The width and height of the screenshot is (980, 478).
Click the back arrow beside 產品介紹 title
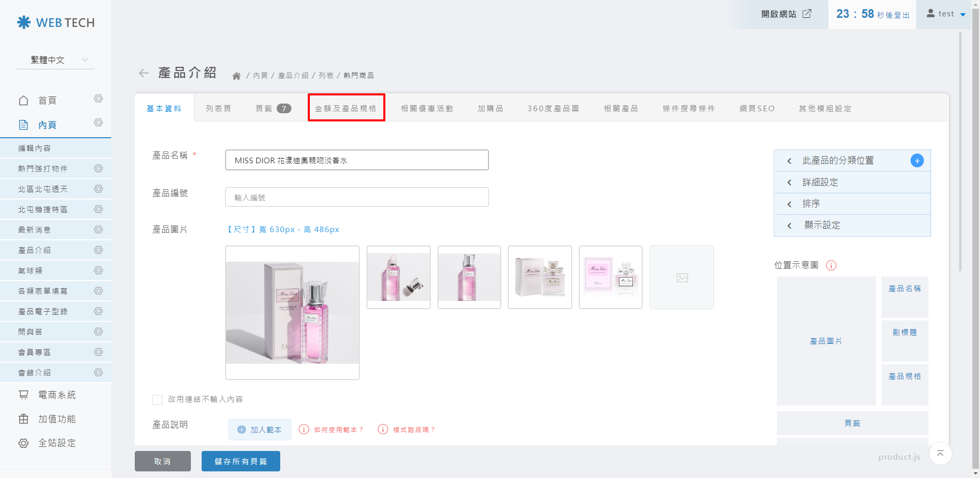(x=144, y=73)
